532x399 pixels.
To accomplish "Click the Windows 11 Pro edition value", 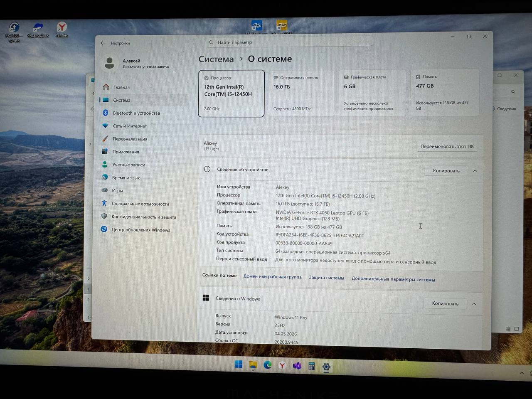I will coord(291,318).
